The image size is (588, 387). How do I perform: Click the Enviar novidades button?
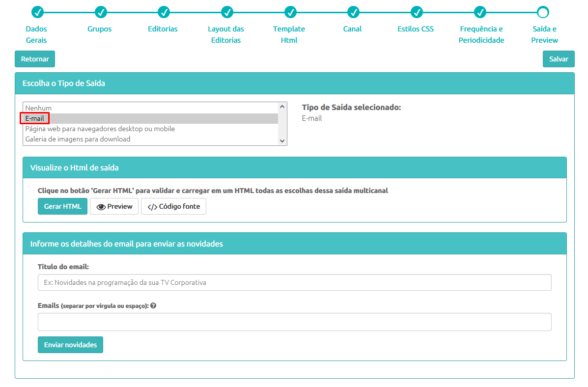71,345
